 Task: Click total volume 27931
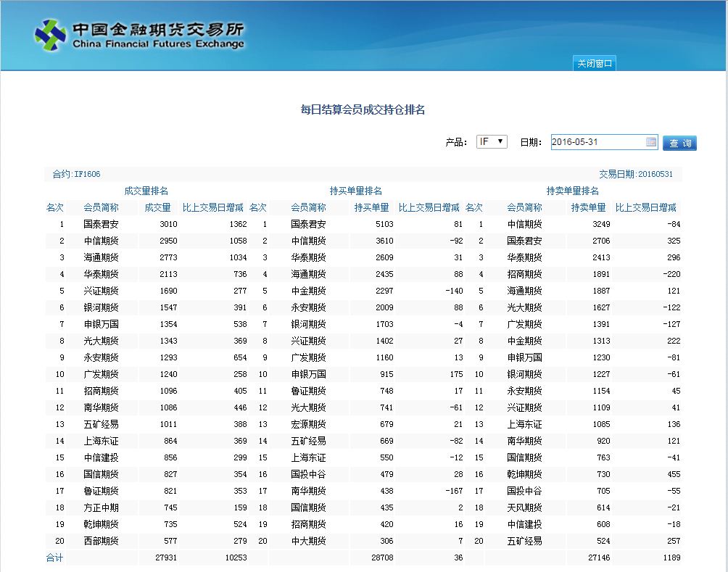click(x=166, y=558)
